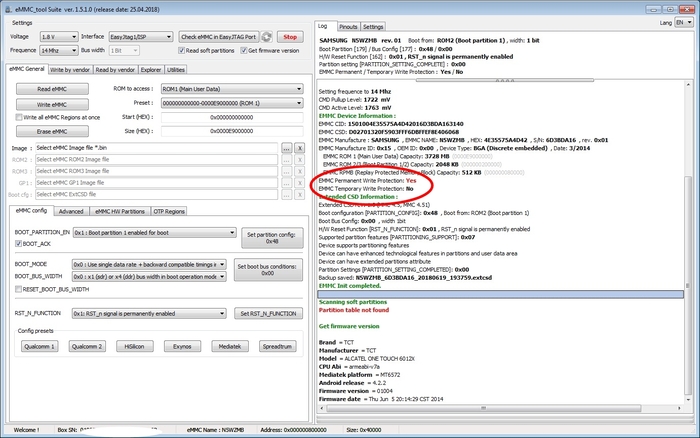The width and height of the screenshot is (700, 438).
Task: Click 'eMMC Name : N5WZMB' in status bar
Action: click(x=215, y=430)
